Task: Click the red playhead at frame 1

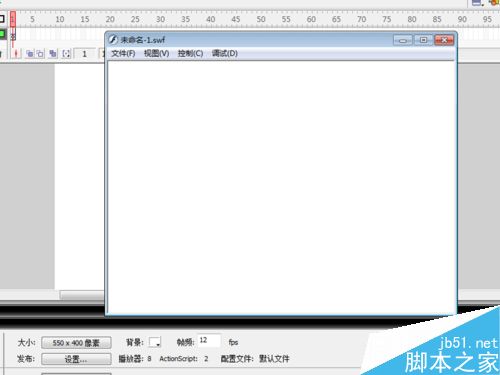Action: 13,19
